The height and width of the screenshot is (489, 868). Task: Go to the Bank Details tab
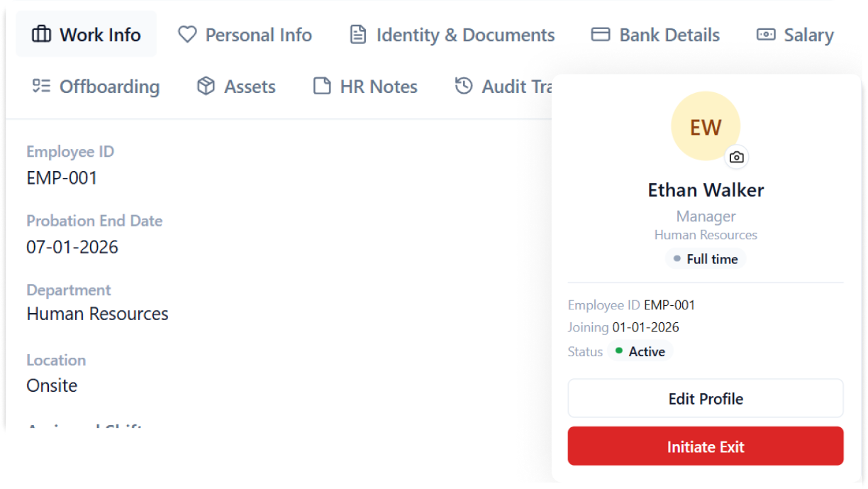656,35
